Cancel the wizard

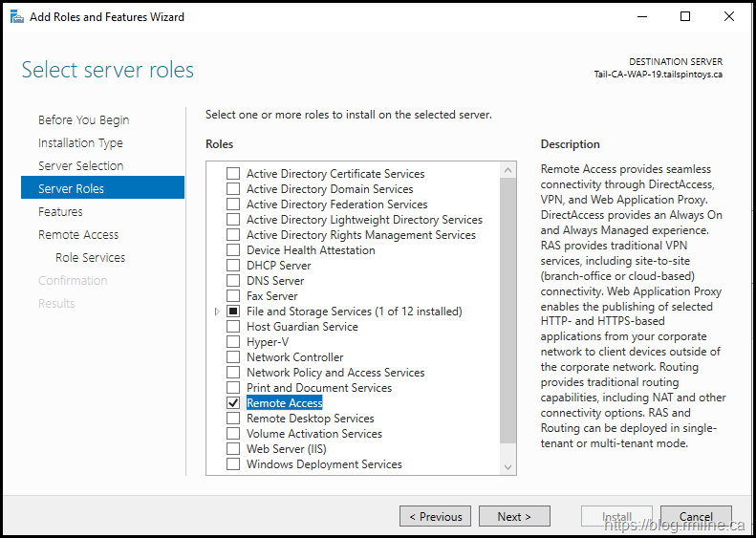tap(696, 516)
